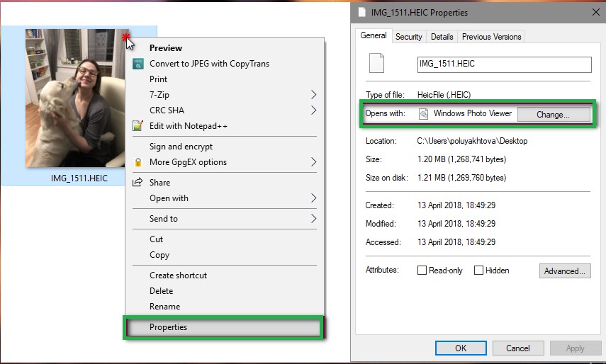This screenshot has width=606, height=364.
Task: Check the Hidden attribute checkbox
Action: [478, 271]
